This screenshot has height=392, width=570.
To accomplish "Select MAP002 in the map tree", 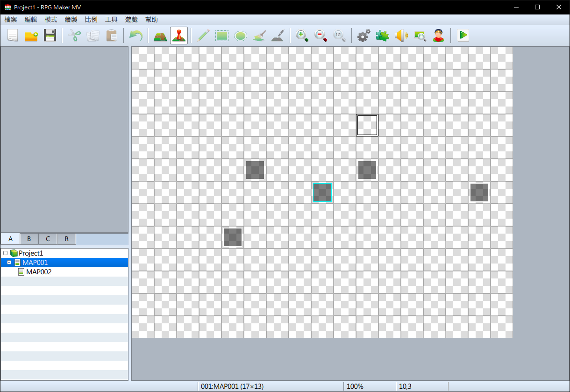I will click(39, 272).
